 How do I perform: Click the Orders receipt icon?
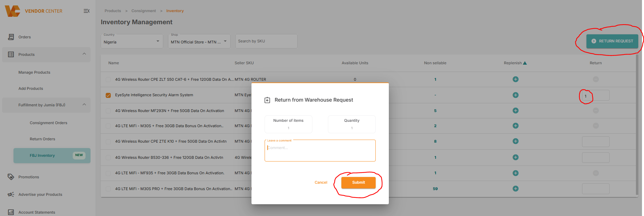[x=11, y=37]
